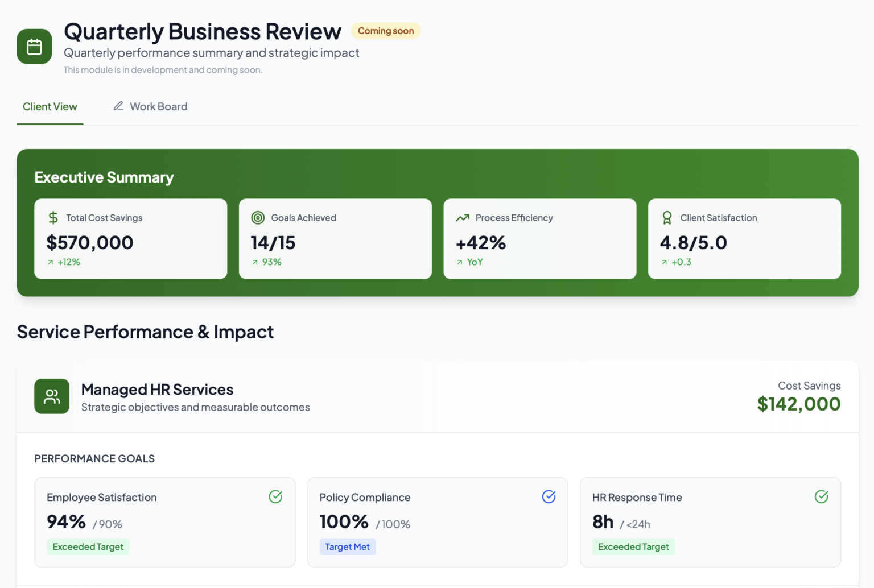The height and width of the screenshot is (588, 874).
Task: Click the arrow icon beside +0.3
Action: tap(664, 262)
